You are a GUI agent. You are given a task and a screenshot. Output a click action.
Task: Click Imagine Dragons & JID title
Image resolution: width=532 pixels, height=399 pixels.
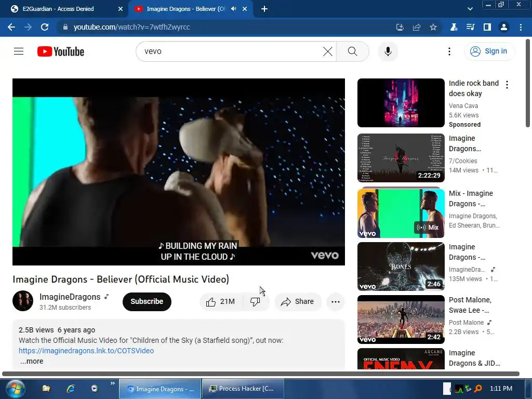click(474, 358)
